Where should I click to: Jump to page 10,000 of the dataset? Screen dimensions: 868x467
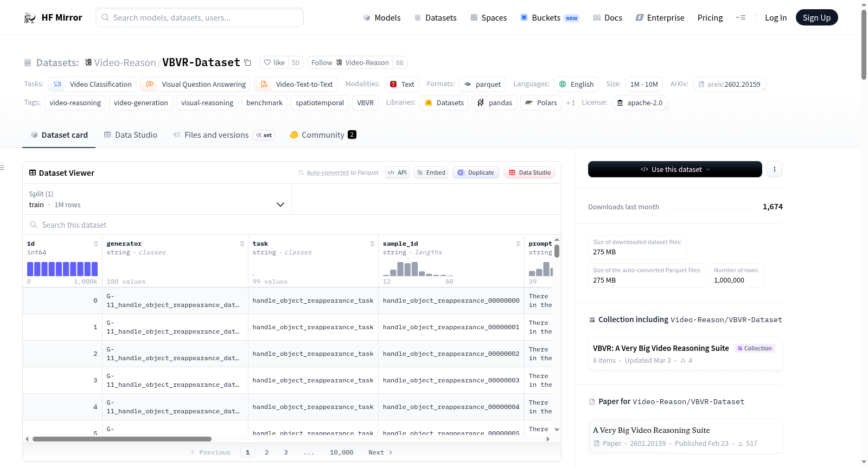341,452
